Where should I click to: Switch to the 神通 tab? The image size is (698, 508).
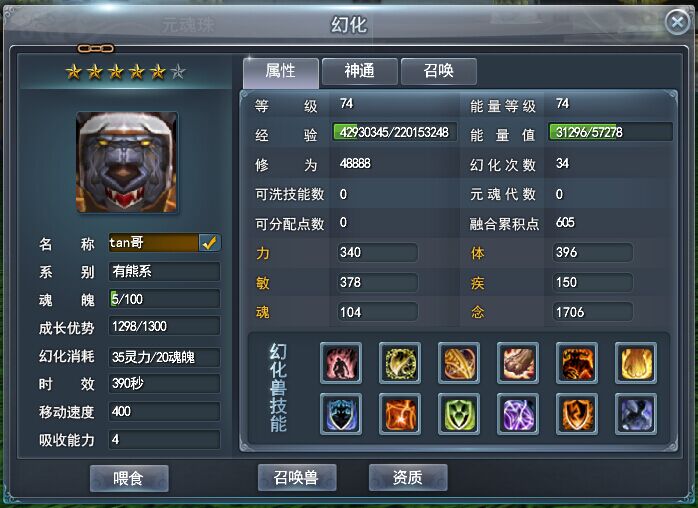[x=359, y=71]
